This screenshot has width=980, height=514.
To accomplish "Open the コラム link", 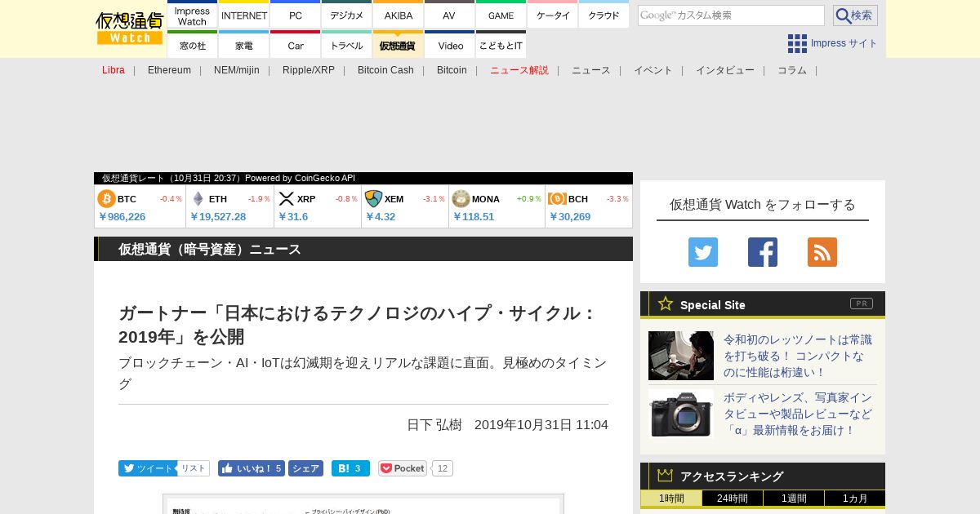I will pos(792,70).
